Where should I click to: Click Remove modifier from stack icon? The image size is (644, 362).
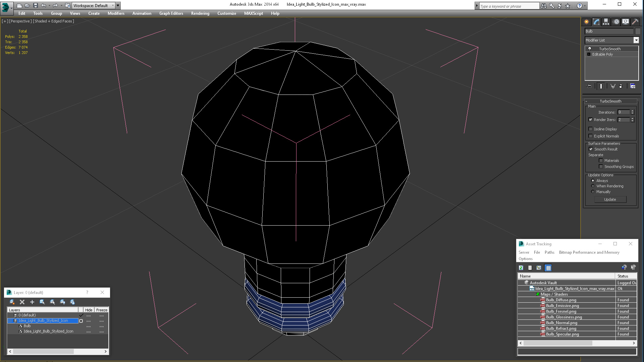(621, 86)
